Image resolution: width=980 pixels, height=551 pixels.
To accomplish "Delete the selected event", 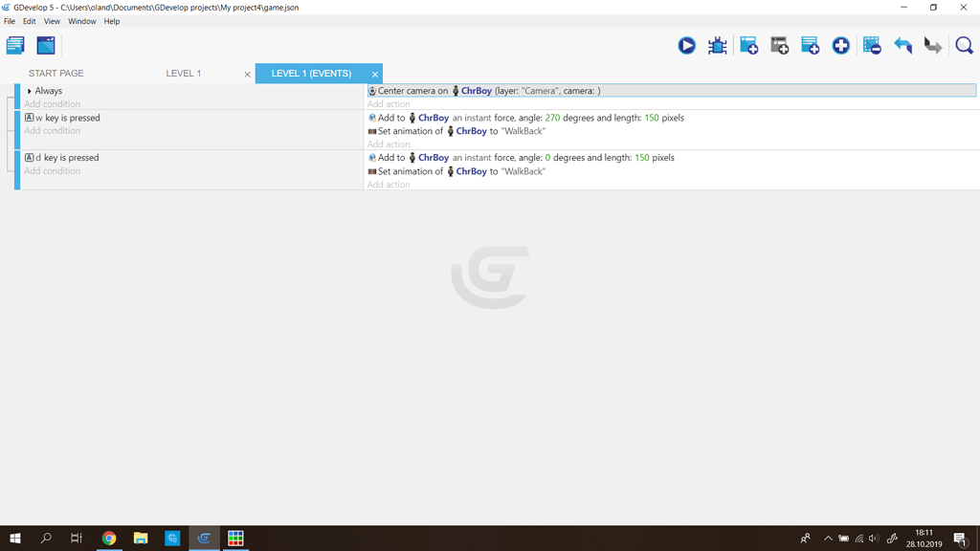I will [872, 46].
